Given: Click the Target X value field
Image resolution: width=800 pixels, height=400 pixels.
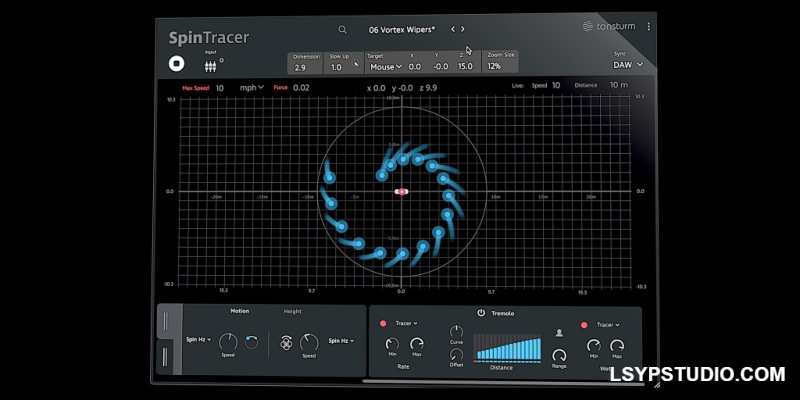Looking at the screenshot, I should [x=415, y=67].
